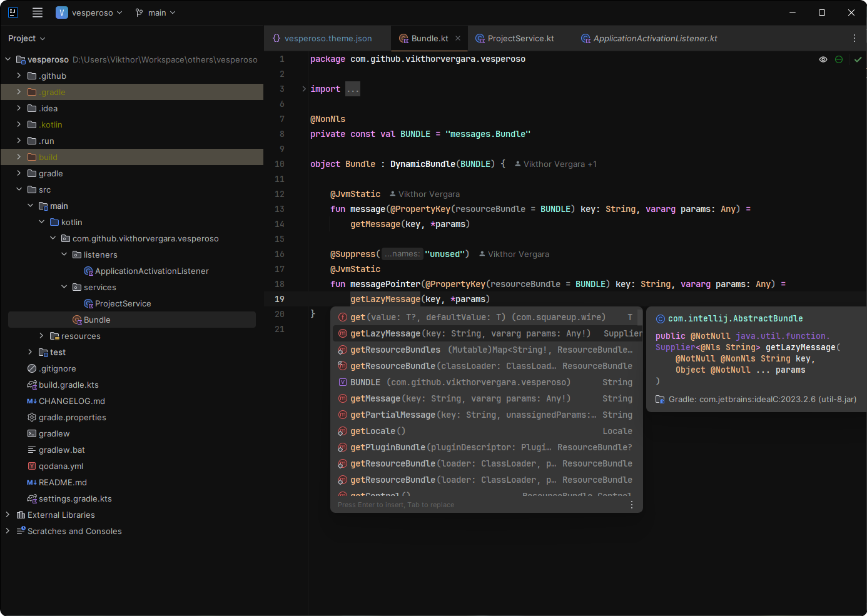Switch to ApplicationActivationListener.kt tab

(649, 39)
